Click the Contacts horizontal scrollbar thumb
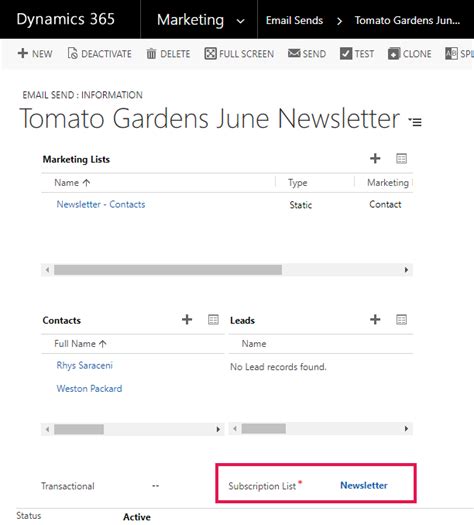This screenshot has width=474, height=525. pos(79,429)
